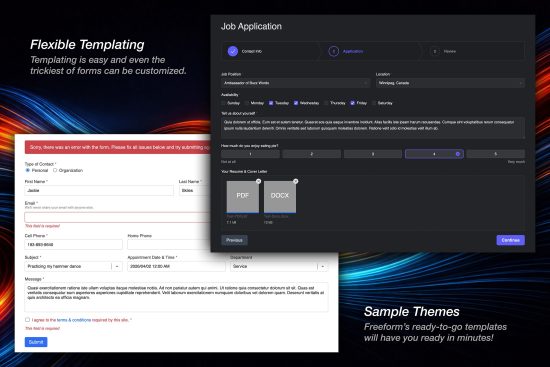This screenshot has width=550, height=367.
Task: Click the Application step number circle
Action: [334, 51]
